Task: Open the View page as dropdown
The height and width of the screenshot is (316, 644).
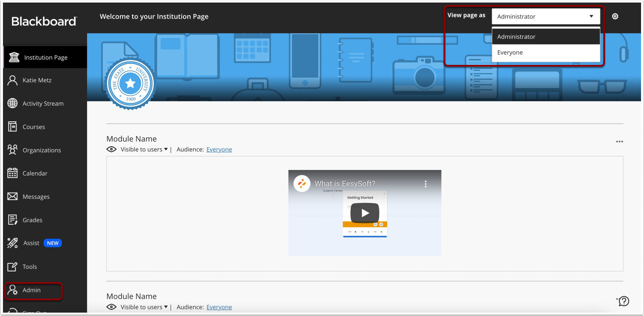Action: pos(546,17)
